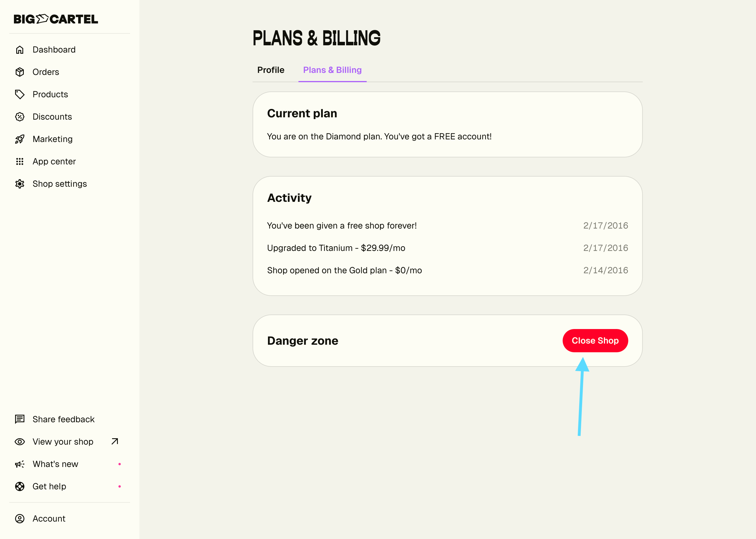
Task: Click the Big Cartel logo
Action: [x=56, y=19]
